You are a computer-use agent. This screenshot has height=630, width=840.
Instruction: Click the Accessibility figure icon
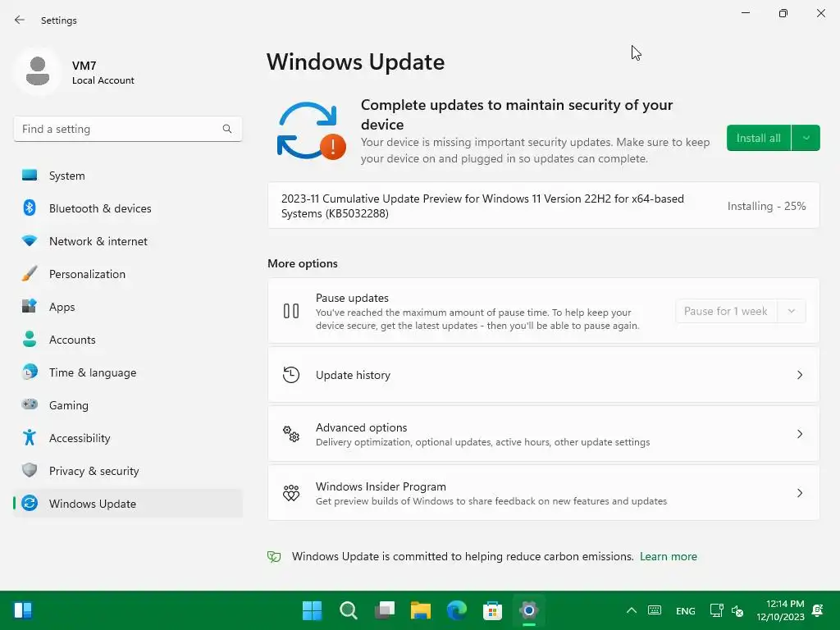30,438
